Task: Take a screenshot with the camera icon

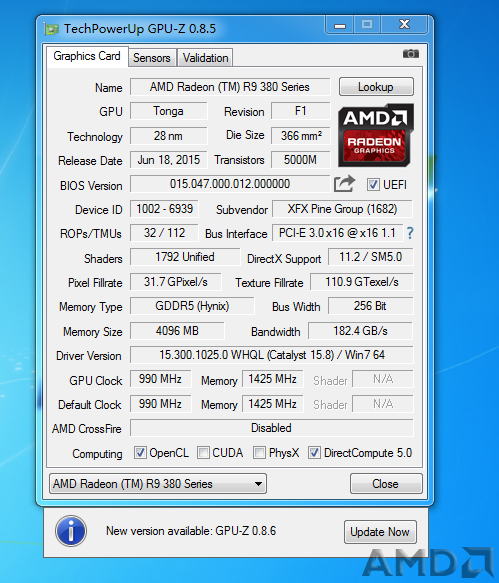Action: pyautogui.click(x=411, y=54)
